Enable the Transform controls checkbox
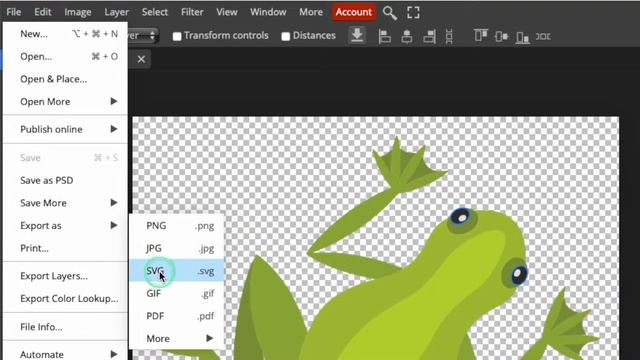 [x=176, y=36]
